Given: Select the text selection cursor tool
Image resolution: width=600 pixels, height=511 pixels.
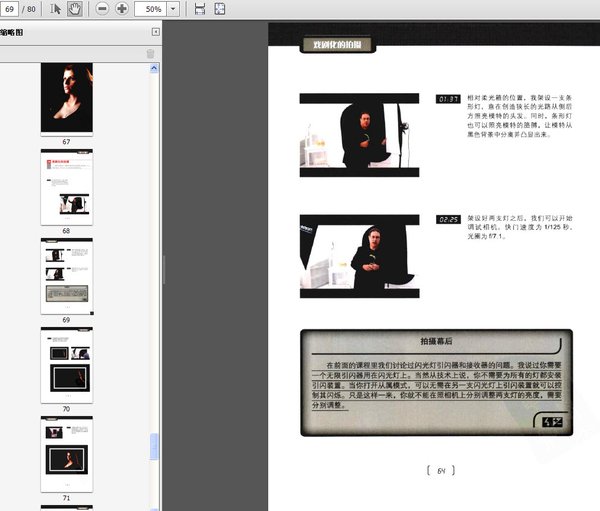Looking at the screenshot, I should point(55,9).
